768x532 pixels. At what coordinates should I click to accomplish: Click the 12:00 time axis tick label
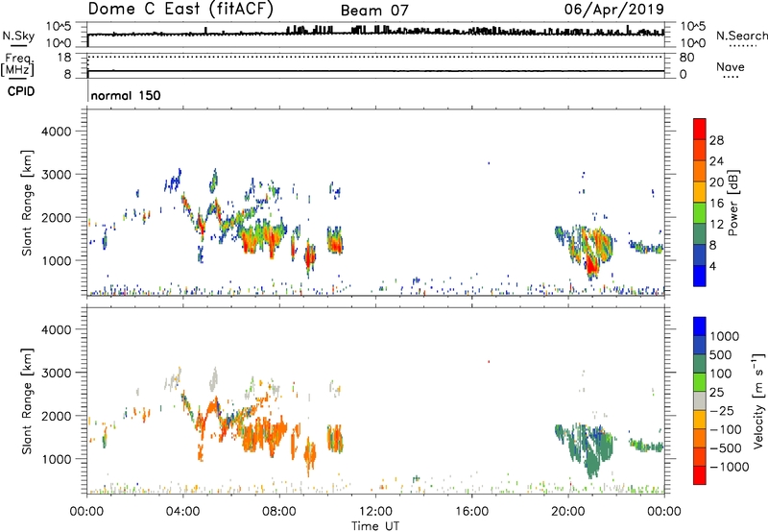(375, 512)
